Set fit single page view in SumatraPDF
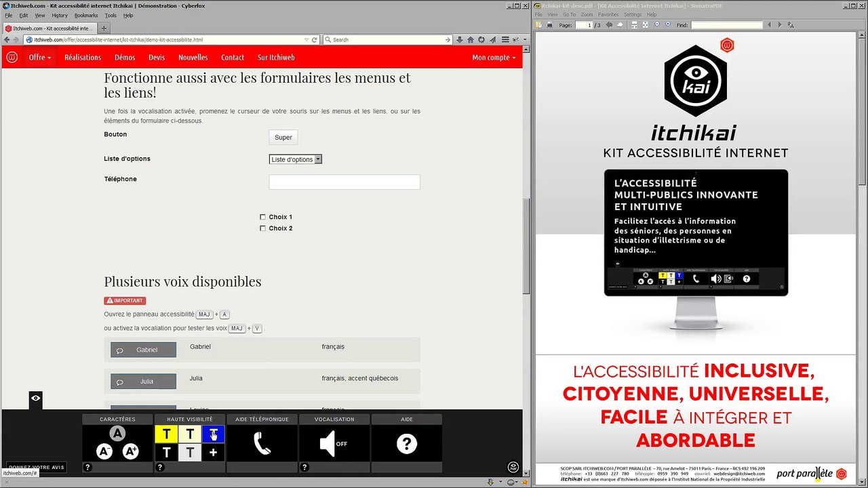The width and height of the screenshot is (868, 488). pos(645,25)
